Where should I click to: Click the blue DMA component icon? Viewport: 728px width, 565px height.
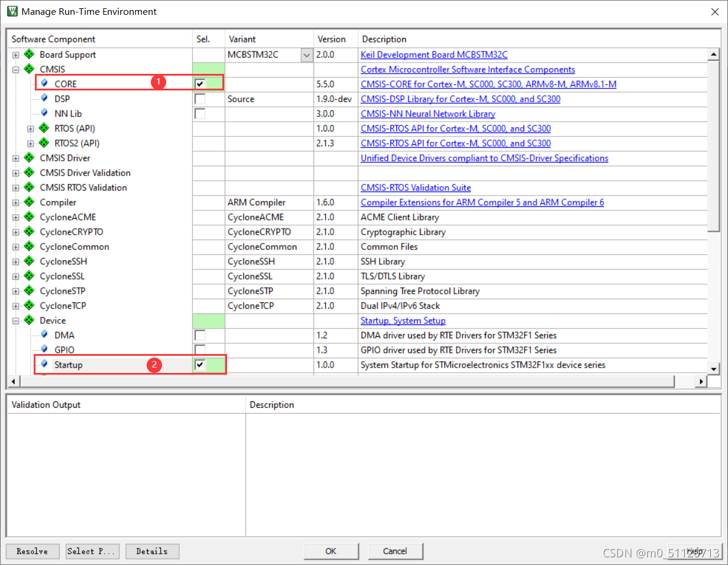pos(44,335)
